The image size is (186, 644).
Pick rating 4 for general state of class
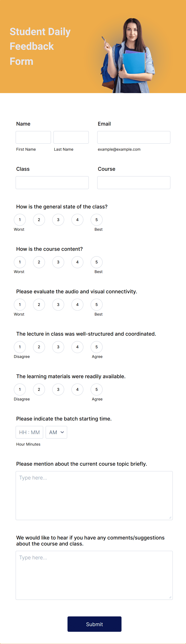point(77,220)
